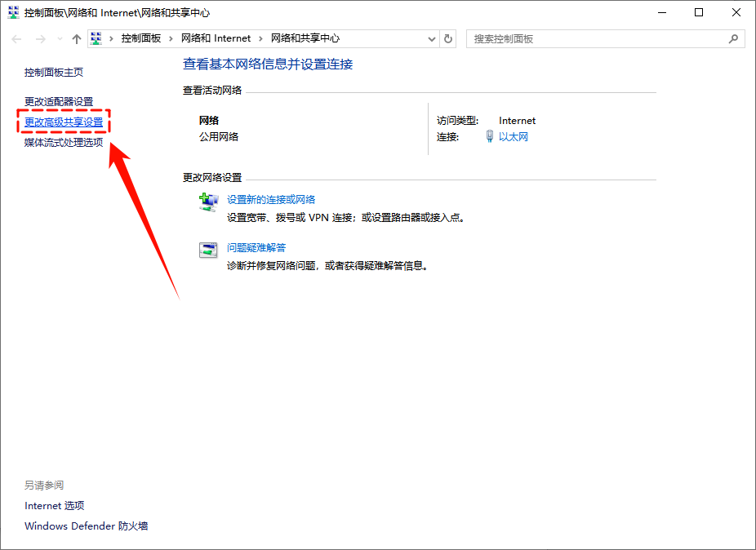
Task: Click inside the 搜索控制面板 search box
Action: [x=571, y=38]
